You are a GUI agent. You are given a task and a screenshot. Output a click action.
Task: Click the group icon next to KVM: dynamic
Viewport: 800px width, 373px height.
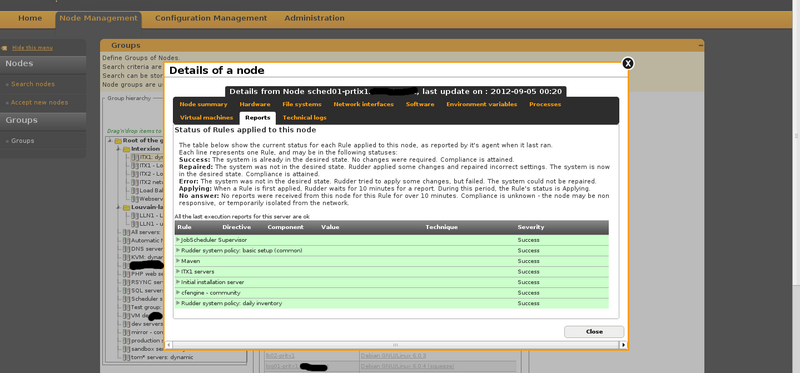tap(127, 257)
